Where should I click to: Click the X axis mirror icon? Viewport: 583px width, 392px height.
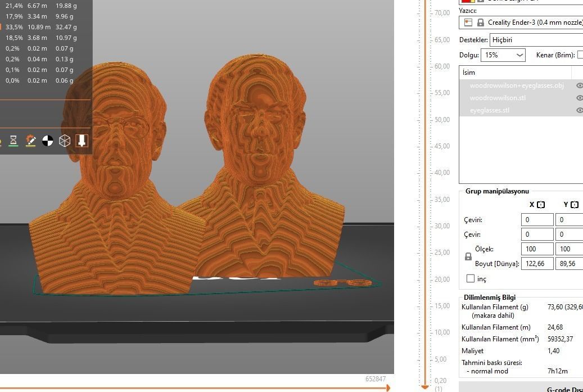coord(541,205)
